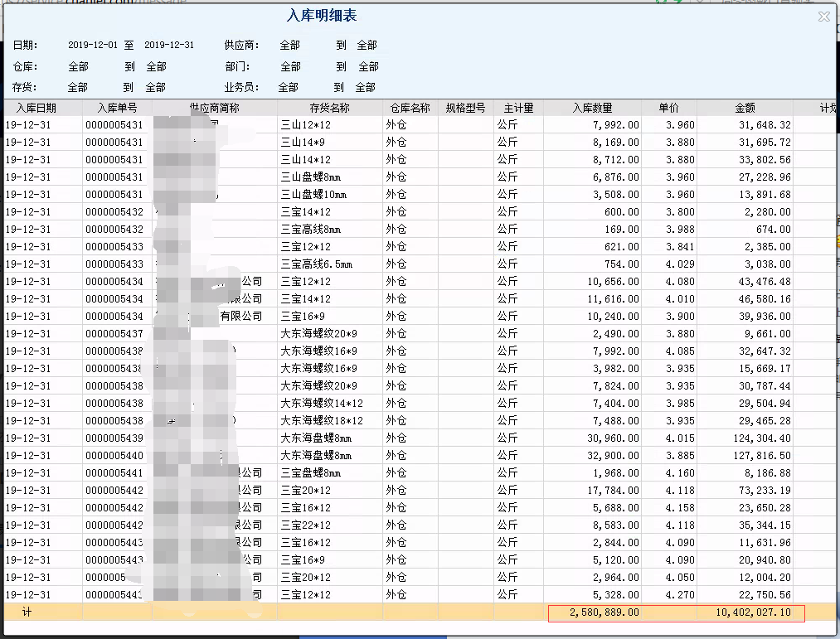Click the 规格型号 column header
Screen dimensions: 840x639
coord(465,109)
